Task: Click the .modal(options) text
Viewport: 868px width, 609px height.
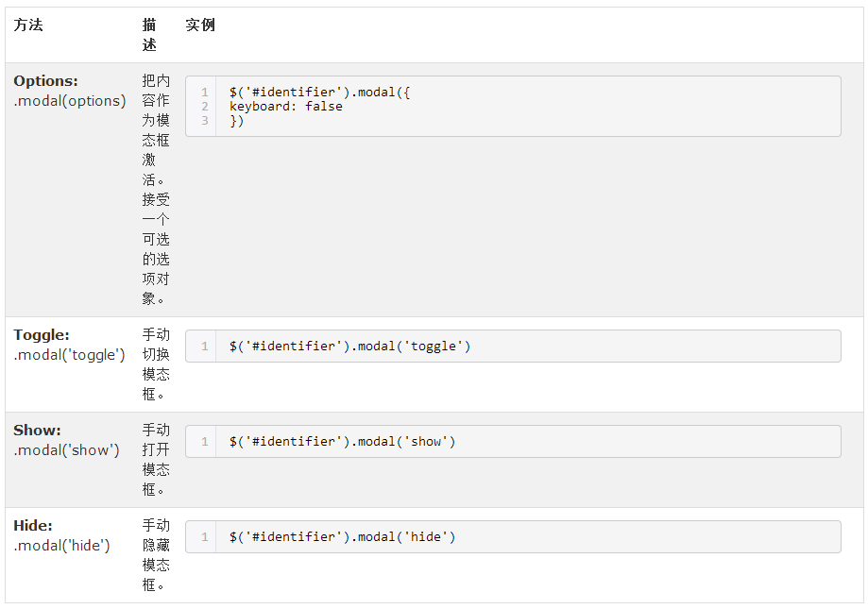Action: [70, 101]
